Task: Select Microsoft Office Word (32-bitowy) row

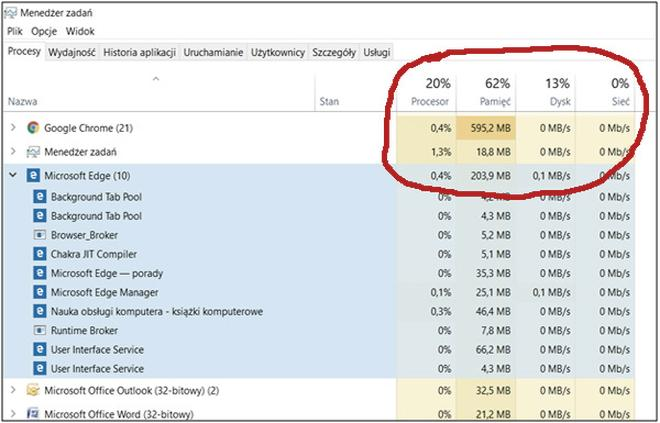Action: pyautogui.click(x=319, y=413)
